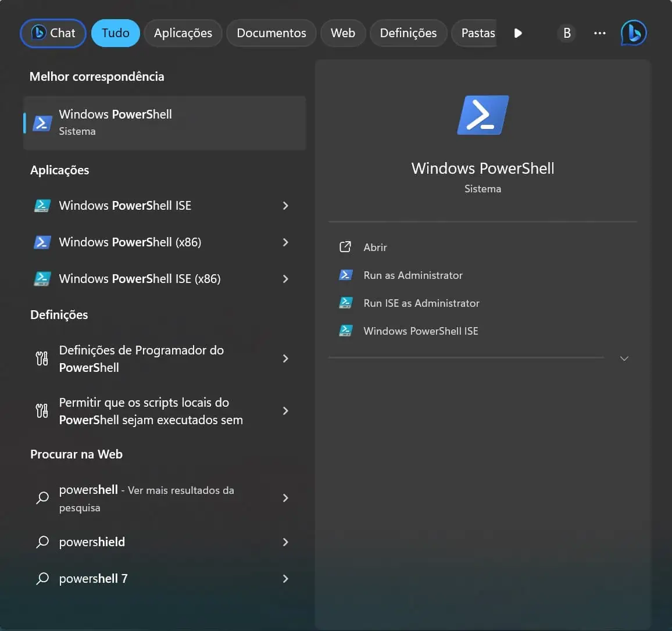The image size is (672, 631).
Task: Click the developer settings tools icon
Action: tap(42, 358)
